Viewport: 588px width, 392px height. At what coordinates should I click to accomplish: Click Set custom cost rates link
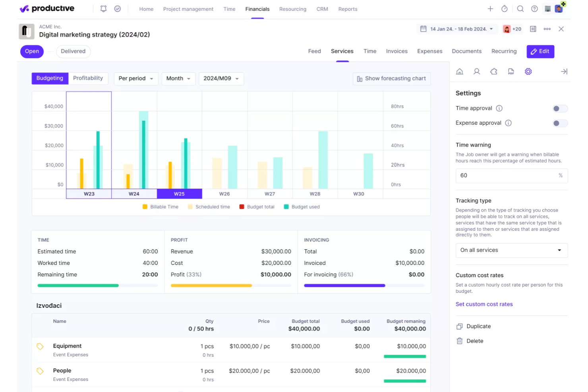484,304
